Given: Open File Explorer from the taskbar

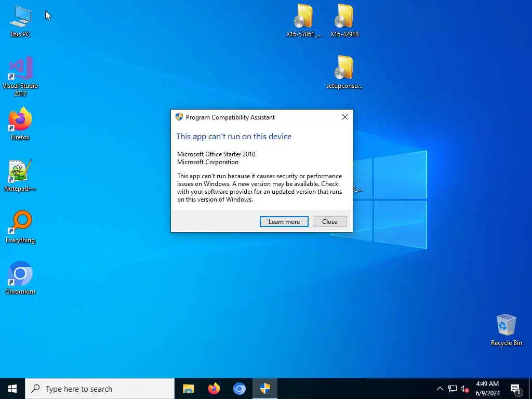Looking at the screenshot, I should pyautogui.click(x=188, y=389).
